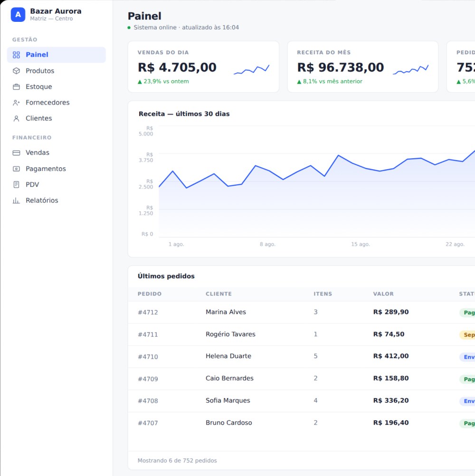
Task: Click customer Rogério Tavares
Action: [x=230, y=334]
